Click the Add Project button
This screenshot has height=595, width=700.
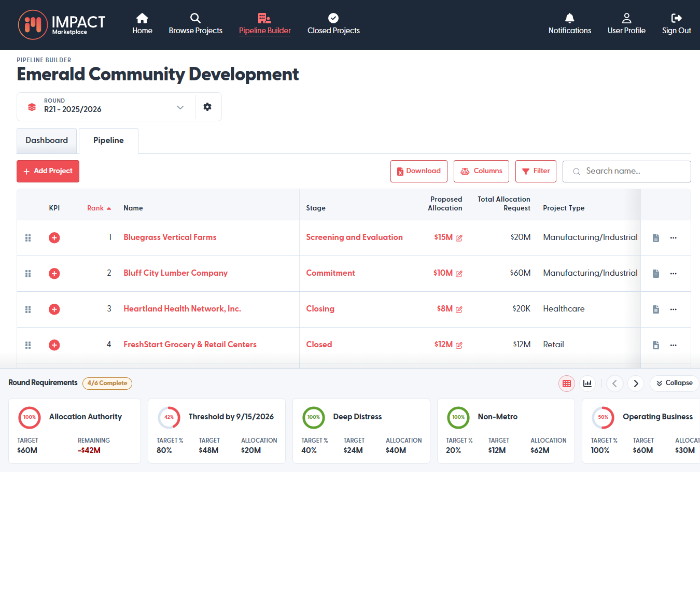click(x=48, y=171)
